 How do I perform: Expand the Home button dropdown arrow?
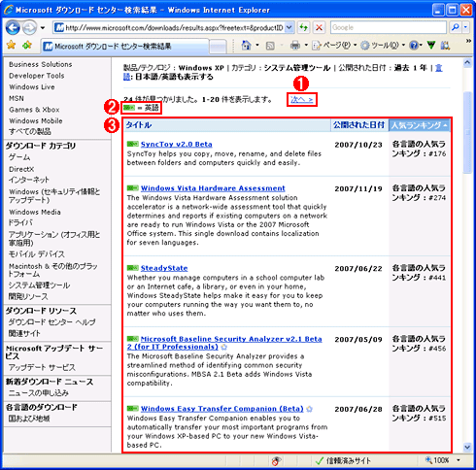click(257, 46)
